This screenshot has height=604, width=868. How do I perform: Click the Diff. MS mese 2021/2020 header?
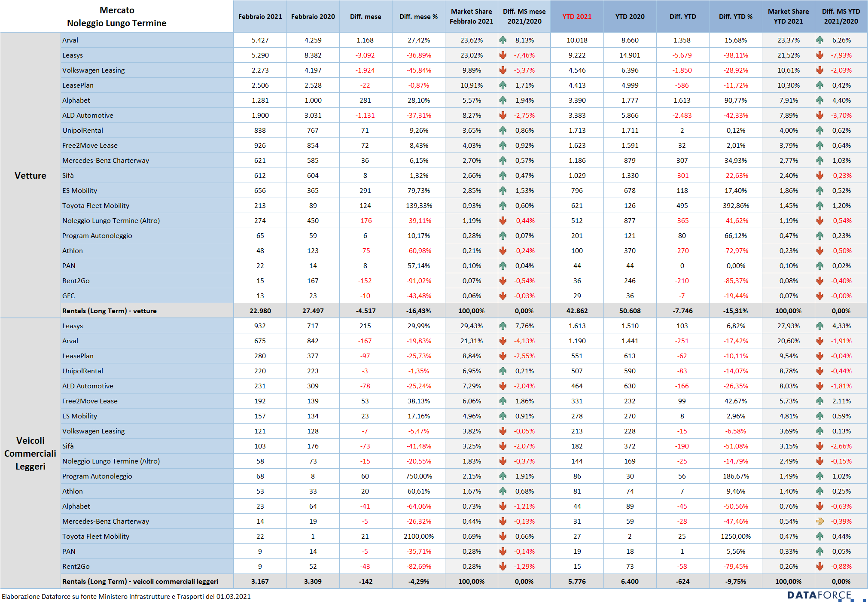click(524, 16)
